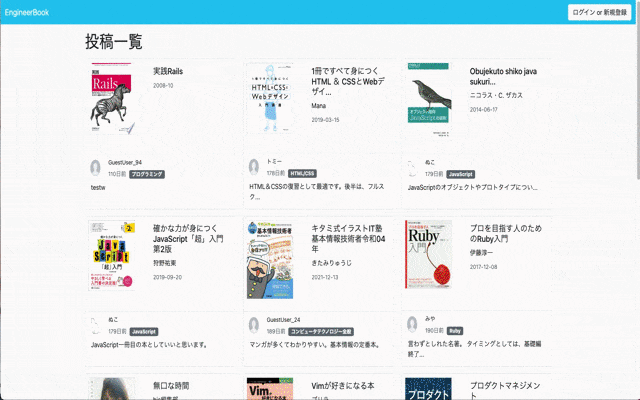This screenshot has height=400, width=640.
Task: Filter by プログラミング tag badge
Action: [x=147, y=174]
